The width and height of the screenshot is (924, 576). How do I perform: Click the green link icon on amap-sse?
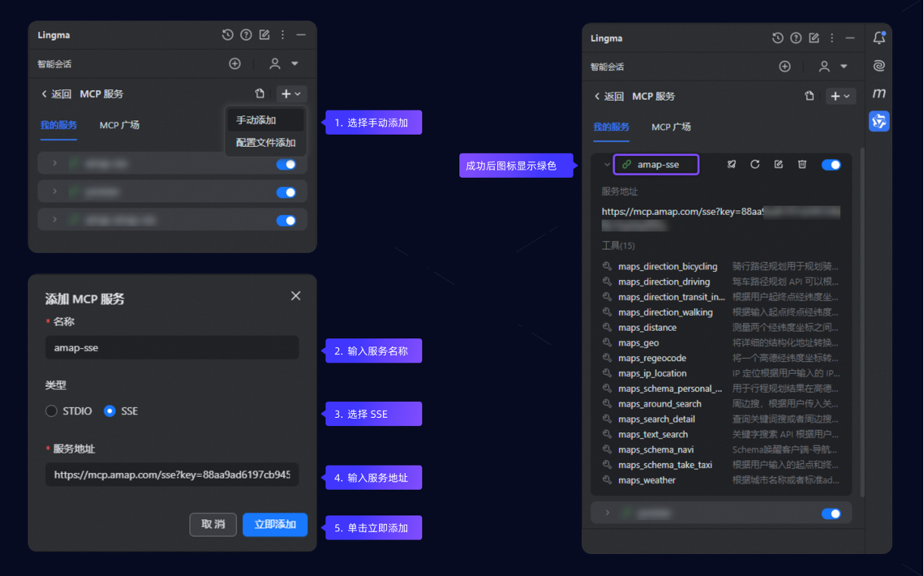(626, 164)
